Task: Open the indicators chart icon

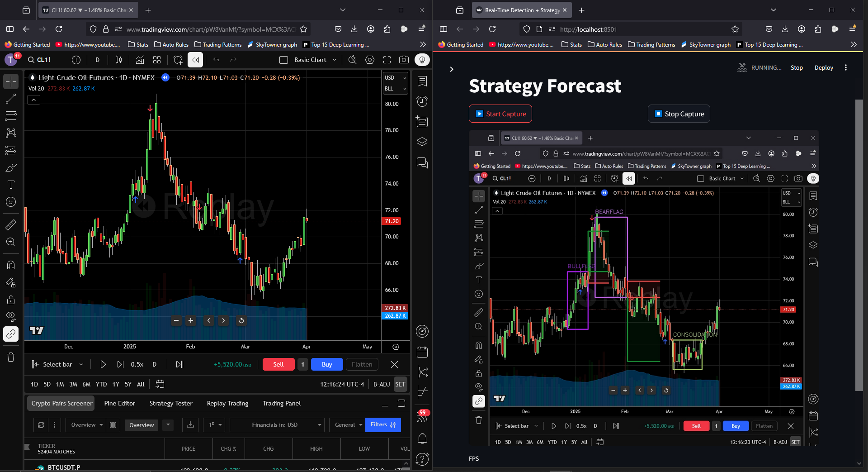Action: 140,60
